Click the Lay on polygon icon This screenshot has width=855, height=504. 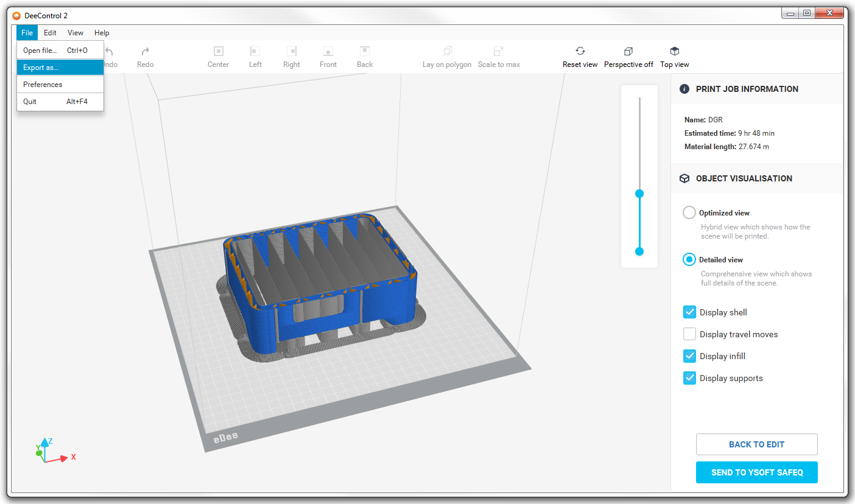447,52
